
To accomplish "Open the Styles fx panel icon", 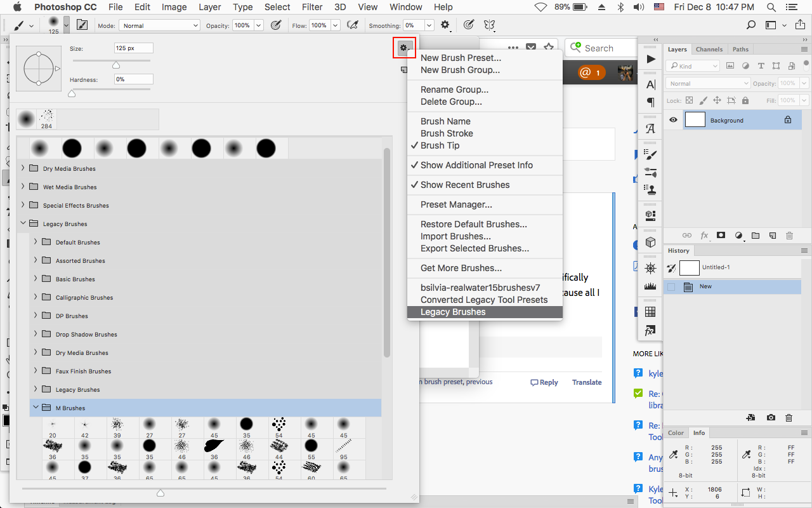I will [651, 331].
